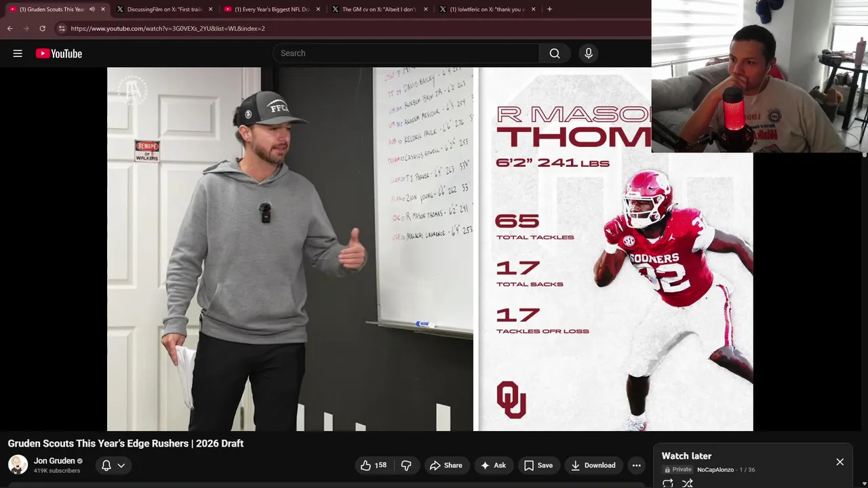Go back with the browser back arrow
The image size is (868, 488).
pyautogui.click(x=9, y=28)
